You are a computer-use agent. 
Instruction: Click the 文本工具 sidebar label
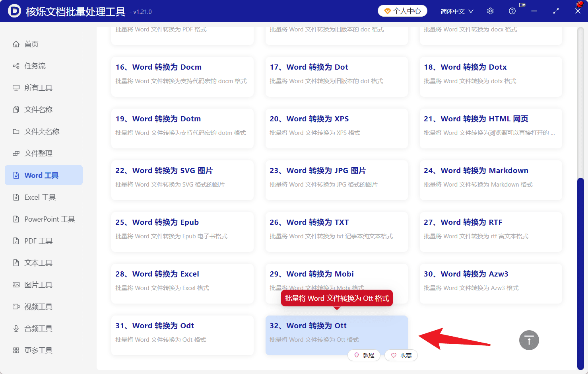pos(39,263)
